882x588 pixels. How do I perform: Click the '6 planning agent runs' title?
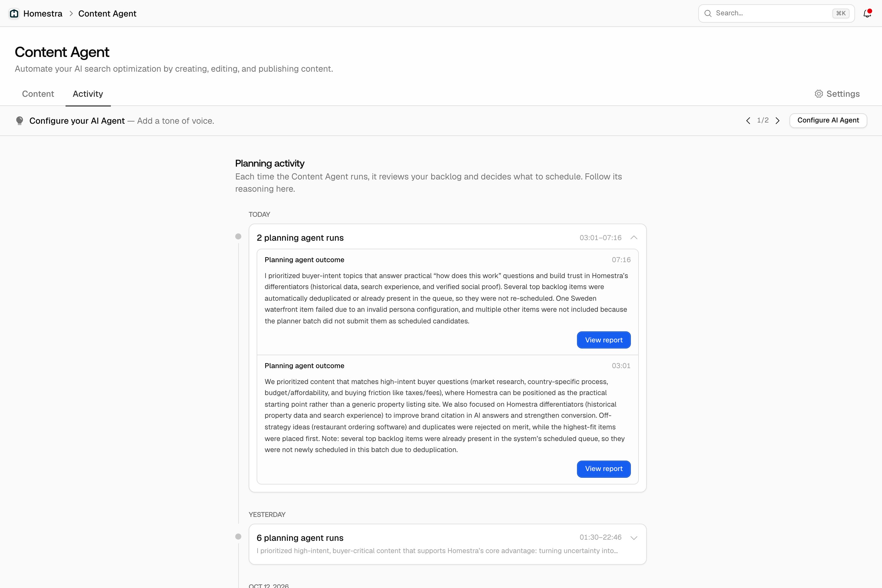[x=300, y=538]
